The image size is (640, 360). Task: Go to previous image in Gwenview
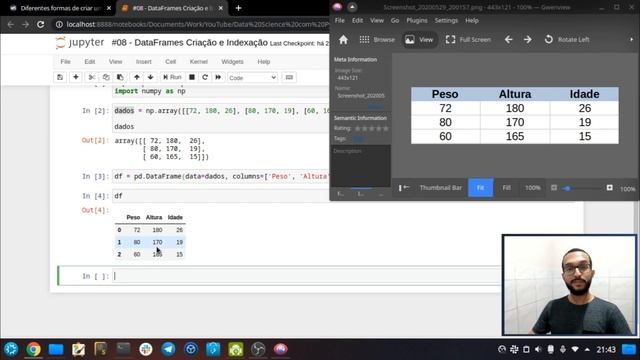509,40
